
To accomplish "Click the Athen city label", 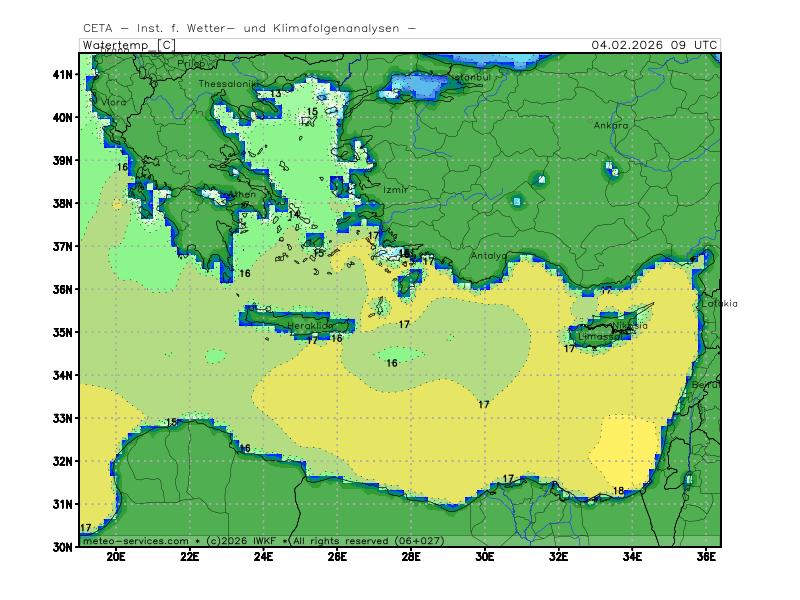I will pyautogui.click(x=244, y=195).
